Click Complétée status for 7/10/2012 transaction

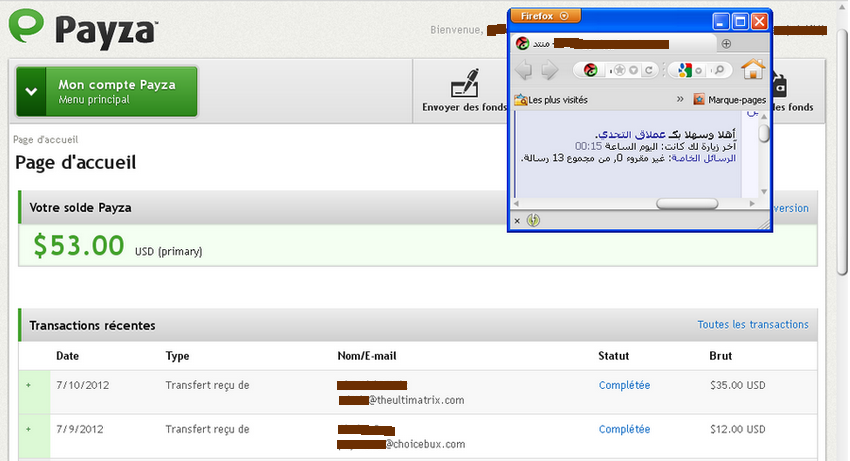(x=624, y=385)
